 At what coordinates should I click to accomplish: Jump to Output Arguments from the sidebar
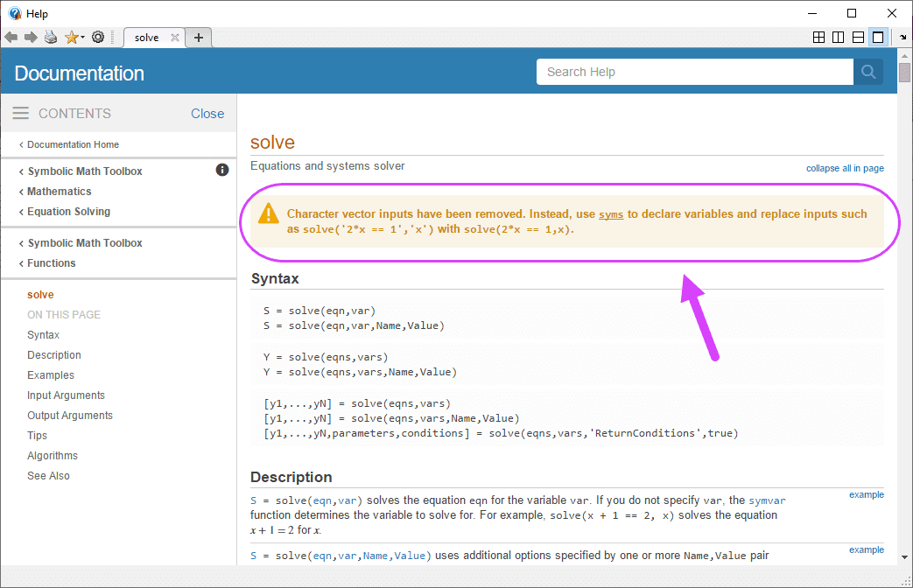point(70,415)
